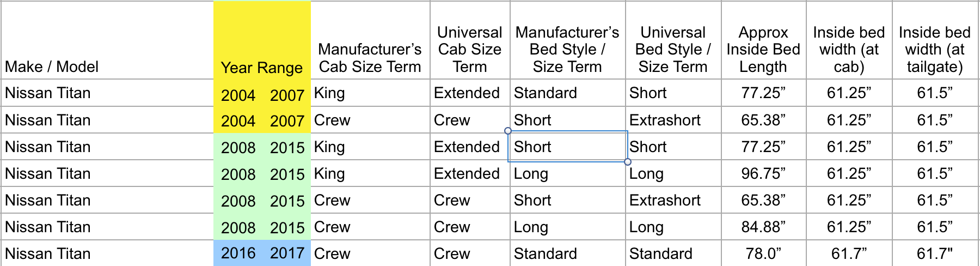
Task: Click the "Approx Inside Bed Length" header
Action: click(763, 50)
